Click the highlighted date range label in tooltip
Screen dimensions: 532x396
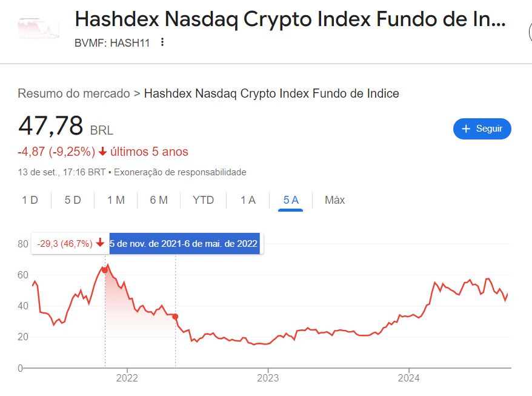coord(184,244)
